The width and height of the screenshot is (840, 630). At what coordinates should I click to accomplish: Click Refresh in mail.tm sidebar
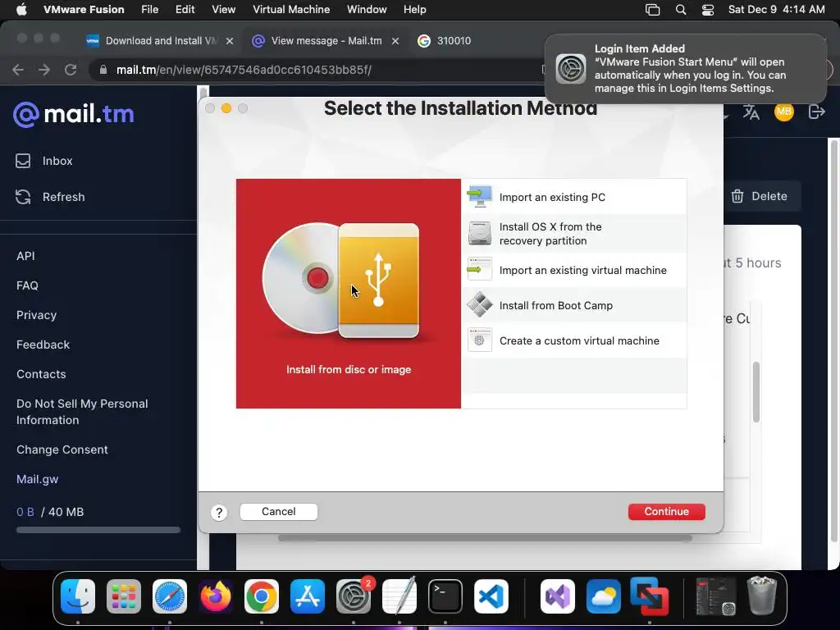(50, 197)
